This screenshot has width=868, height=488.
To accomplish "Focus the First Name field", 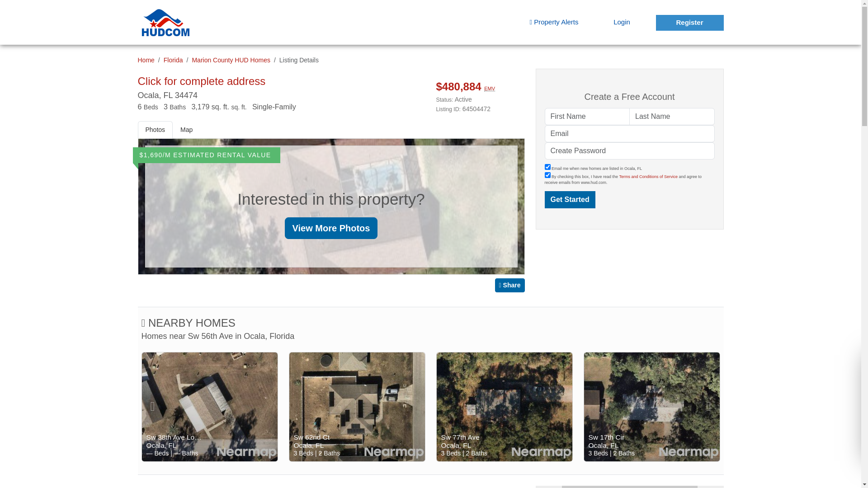I will [587, 117].
